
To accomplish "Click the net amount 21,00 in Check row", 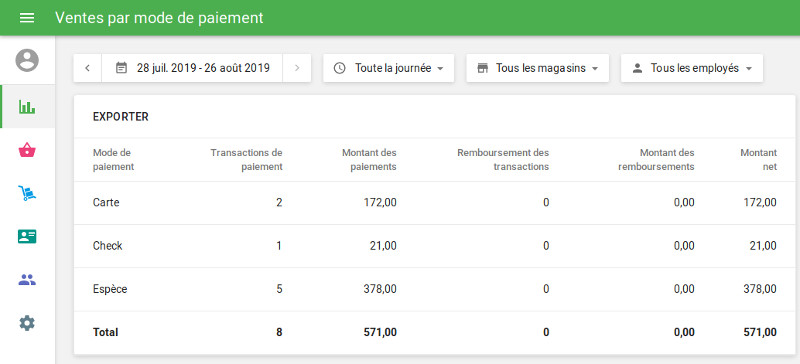I will pyautogui.click(x=763, y=246).
